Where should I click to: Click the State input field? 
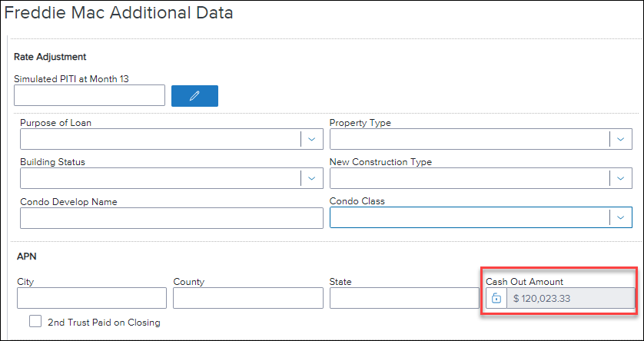(x=404, y=298)
